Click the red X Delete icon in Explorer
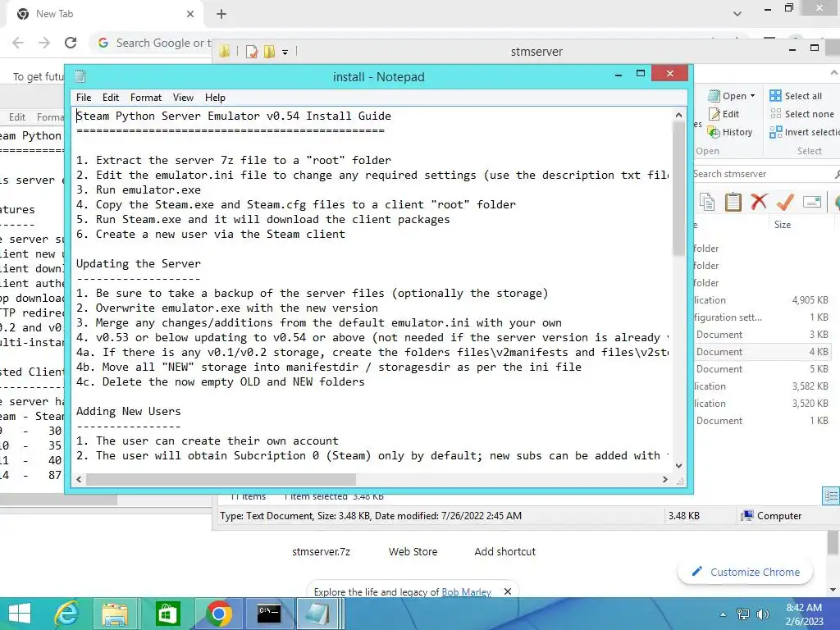840x630 pixels. [x=759, y=202]
